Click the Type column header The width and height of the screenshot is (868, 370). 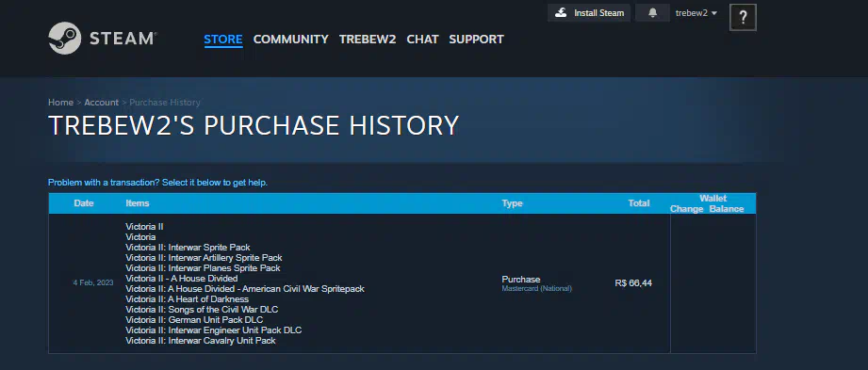(x=512, y=203)
